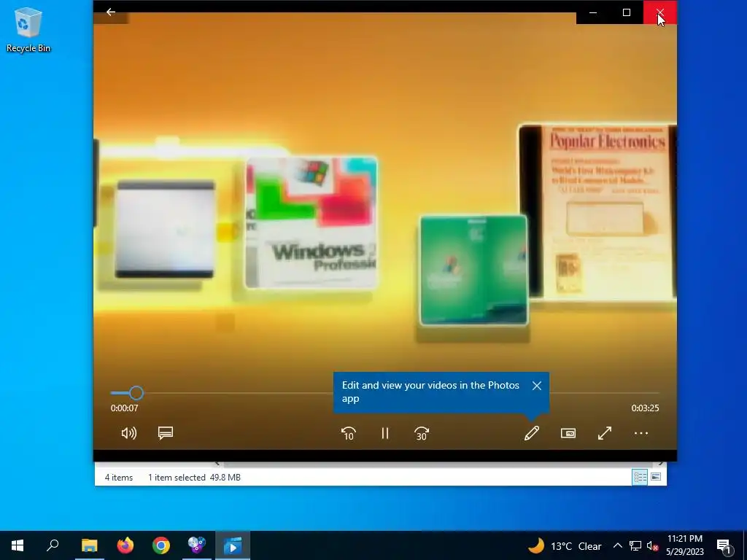747x560 pixels.
Task: Click the '4 items' status text
Action: [119, 477]
